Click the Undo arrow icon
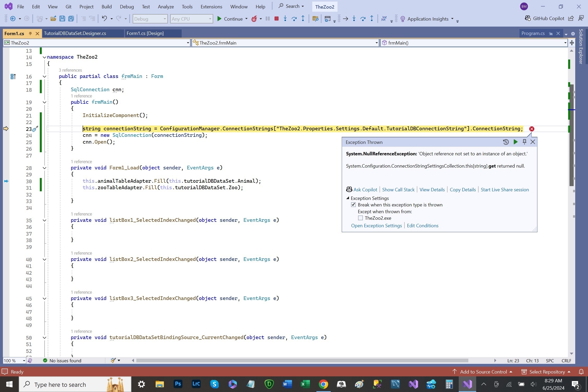588x392 pixels. point(104,19)
